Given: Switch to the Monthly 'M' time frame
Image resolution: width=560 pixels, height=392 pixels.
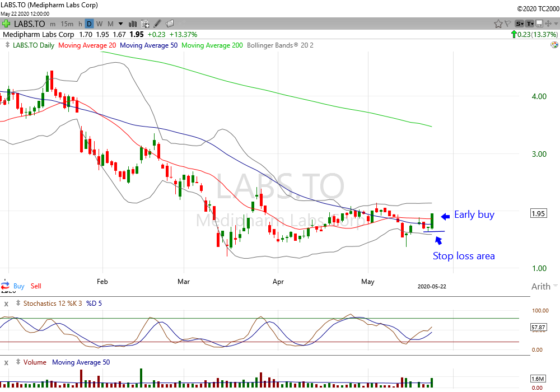Looking at the screenshot, I should (x=110, y=24).
